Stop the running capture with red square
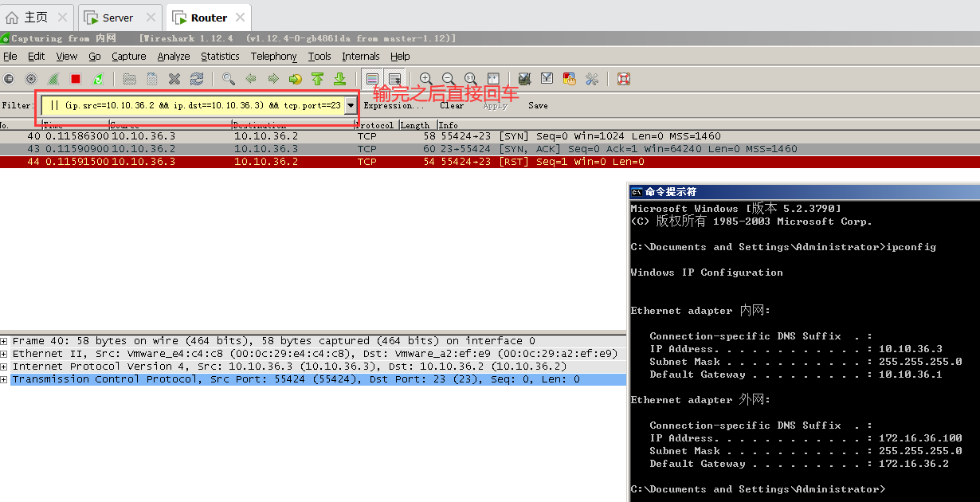Screen dimensions: 980x502 pos(76,79)
